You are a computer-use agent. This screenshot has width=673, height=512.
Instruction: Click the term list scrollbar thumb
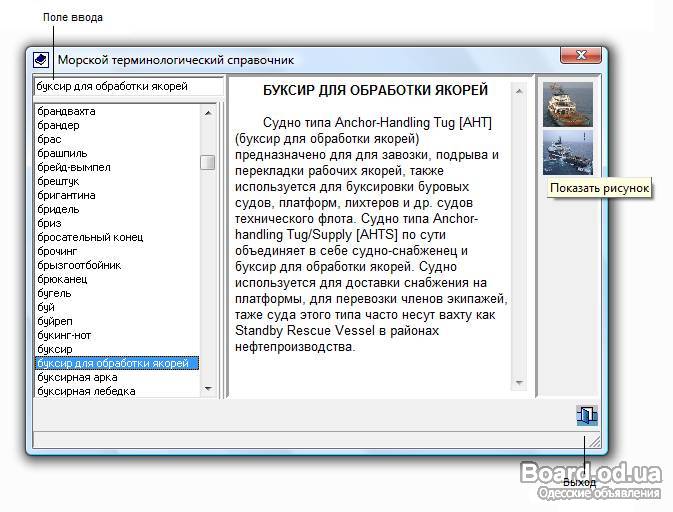coord(208,163)
